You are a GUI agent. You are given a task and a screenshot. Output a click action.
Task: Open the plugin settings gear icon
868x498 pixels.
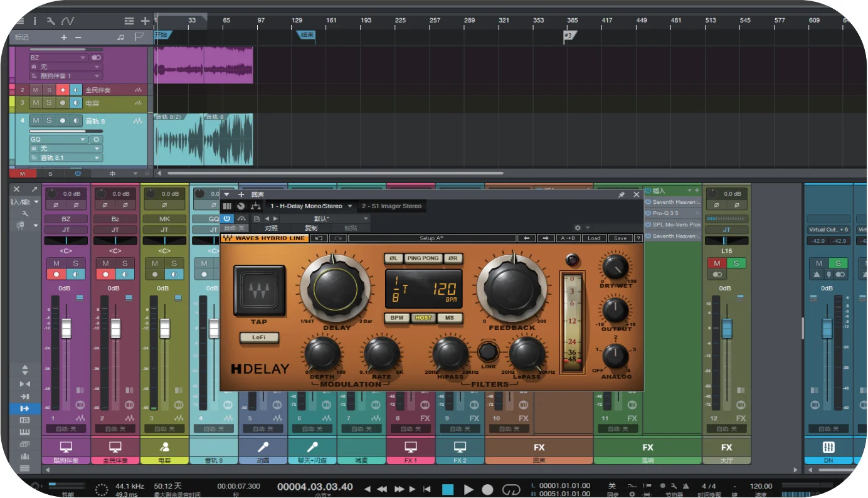(578, 228)
